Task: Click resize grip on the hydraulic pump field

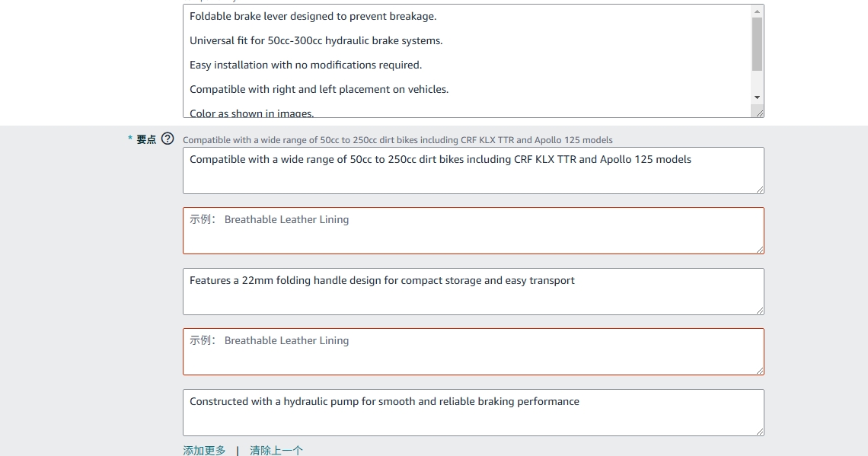Action: [x=759, y=430]
